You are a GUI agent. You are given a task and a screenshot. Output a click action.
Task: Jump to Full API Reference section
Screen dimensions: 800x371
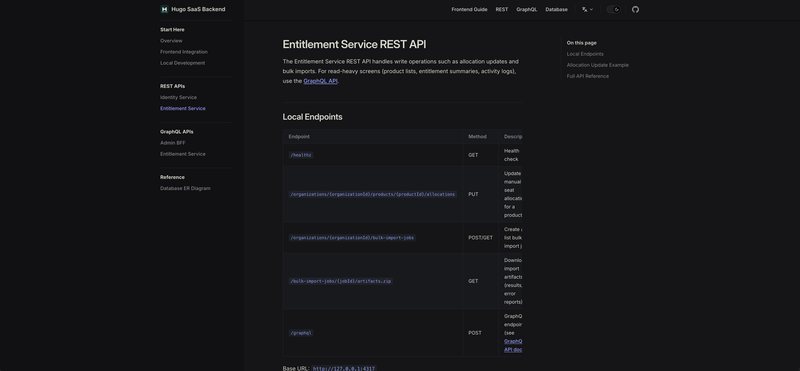click(587, 77)
